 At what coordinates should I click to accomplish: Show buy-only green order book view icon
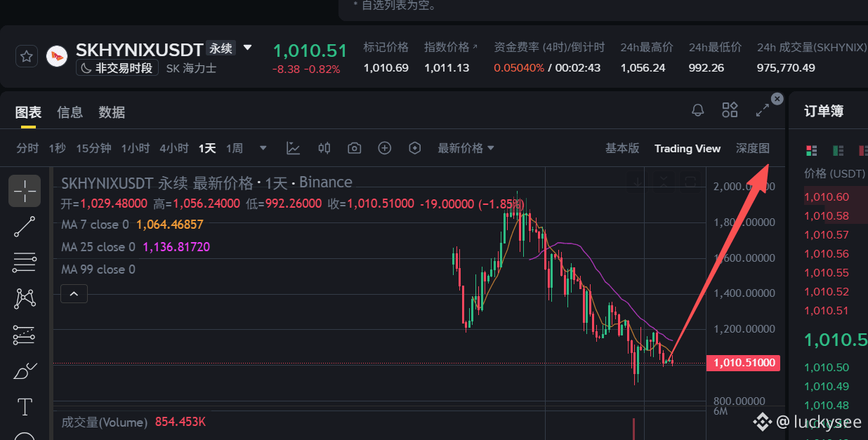tap(838, 149)
